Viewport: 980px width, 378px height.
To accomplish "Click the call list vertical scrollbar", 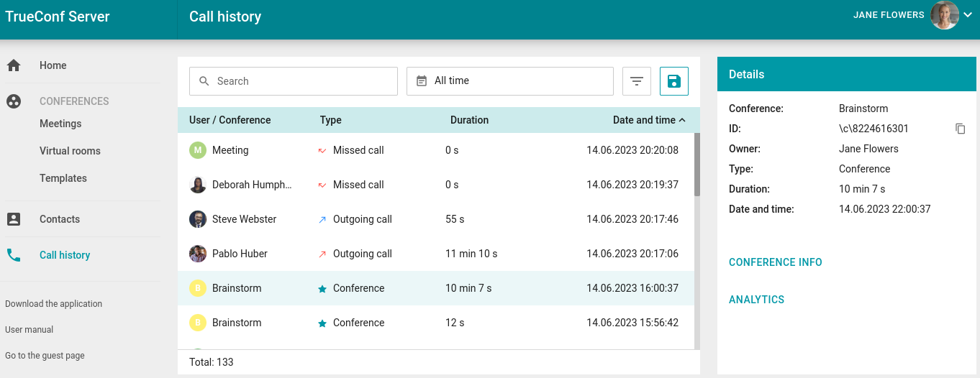I will 697,165.
